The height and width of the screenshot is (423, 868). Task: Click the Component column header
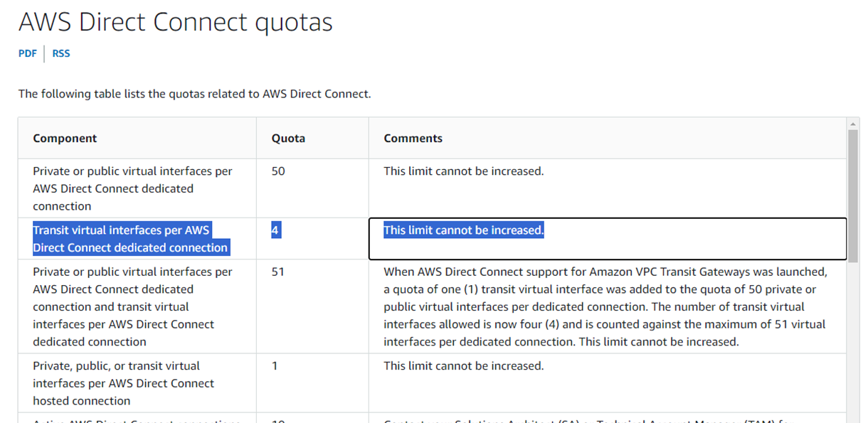pos(65,139)
